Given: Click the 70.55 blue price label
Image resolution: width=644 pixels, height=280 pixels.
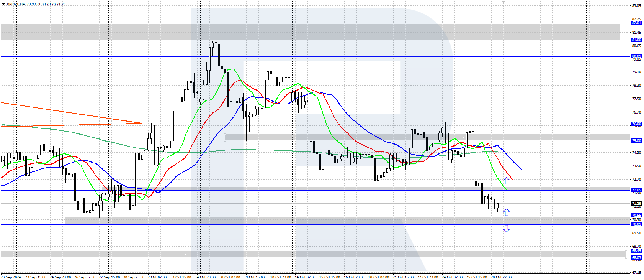Looking at the screenshot, I should pos(636,216).
